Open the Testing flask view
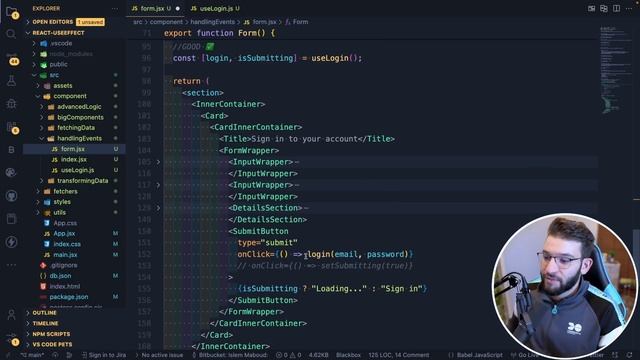This screenshot has height=360, width=640. (x=11, y=81)
